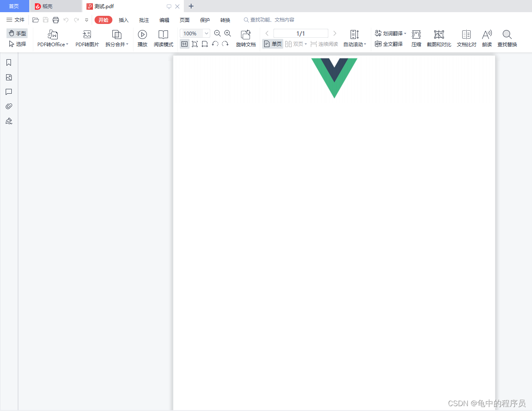This screenshot has height=411, width=532.
Task: Open the 文件 file menu
Action: [x=15, y=20]
